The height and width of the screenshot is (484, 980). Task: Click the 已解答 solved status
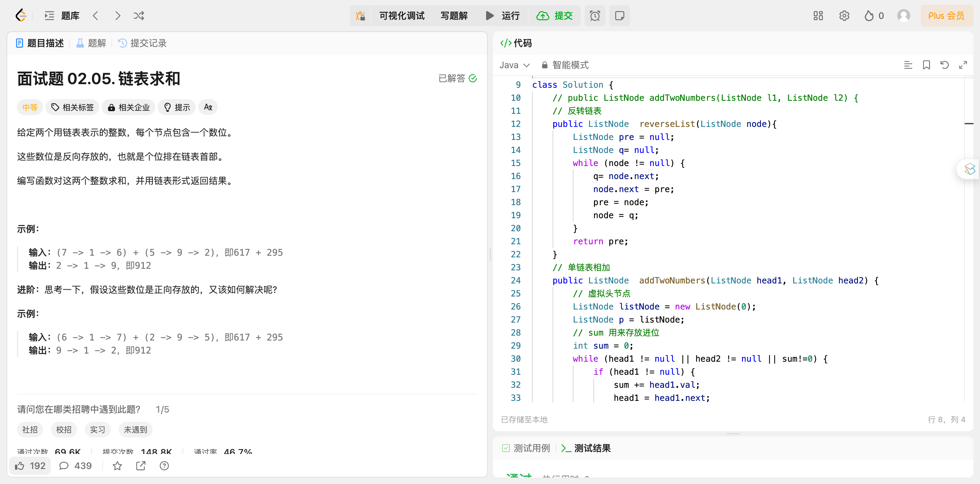(457, 78)
